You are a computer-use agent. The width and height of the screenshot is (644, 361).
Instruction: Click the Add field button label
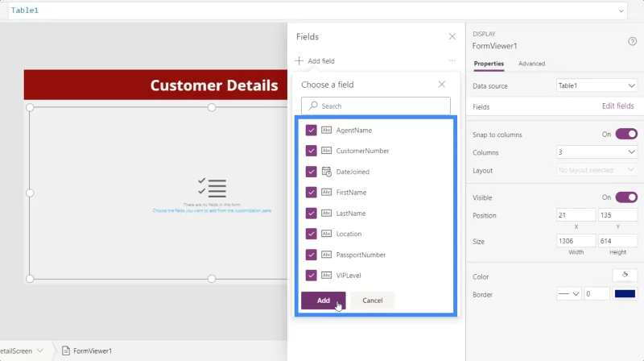click(321, 61)
